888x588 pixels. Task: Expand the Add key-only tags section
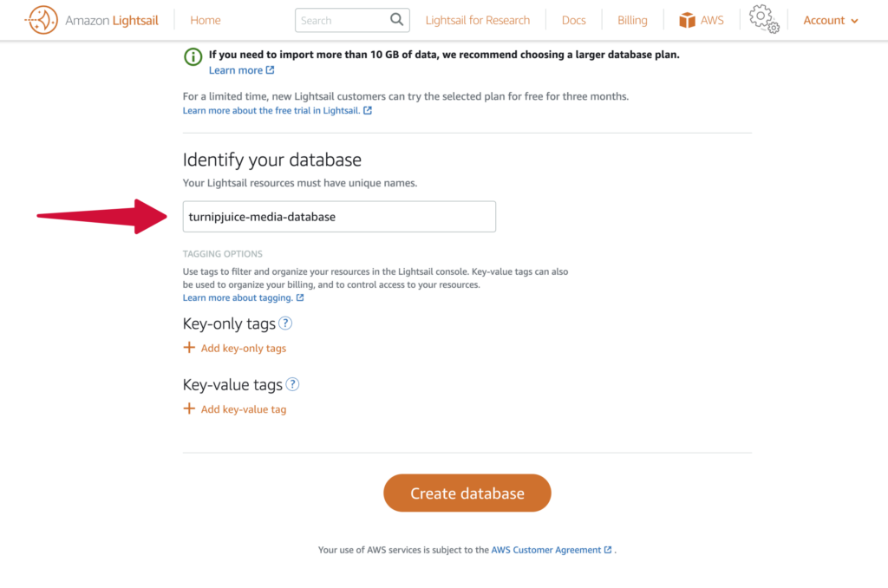243,348
